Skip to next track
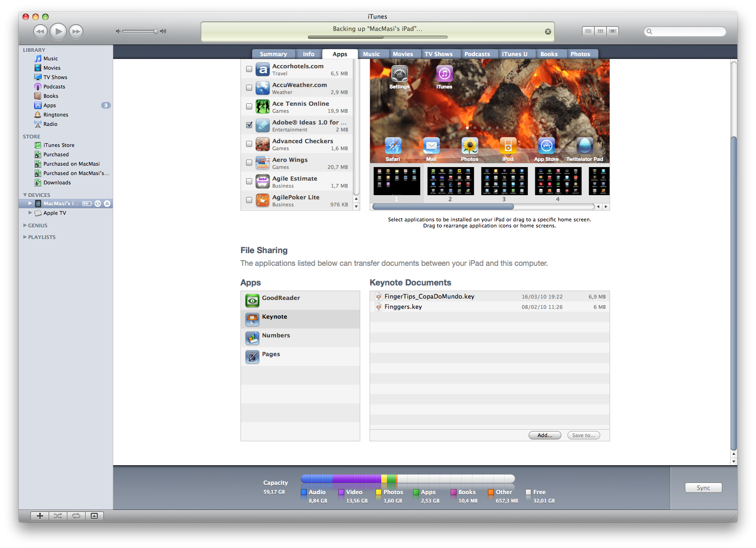 76,31
